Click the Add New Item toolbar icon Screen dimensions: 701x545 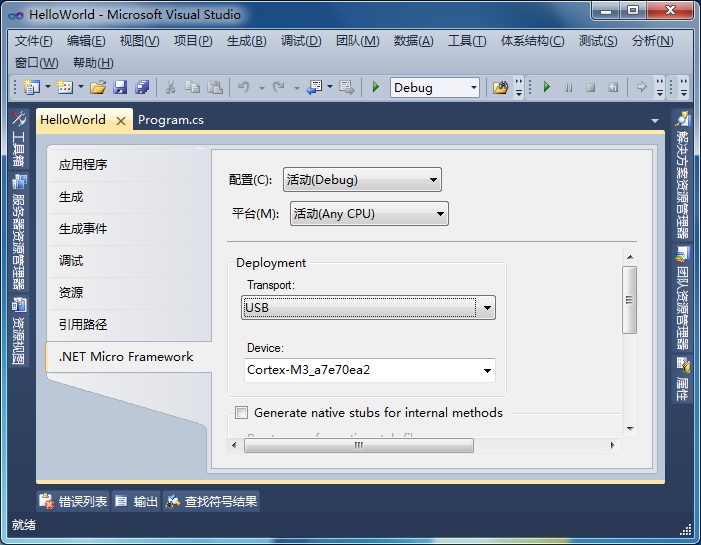(x=65, y=87)
